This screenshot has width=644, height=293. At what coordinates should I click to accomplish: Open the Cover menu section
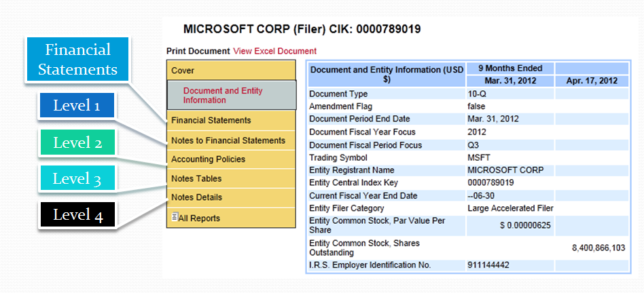(x=183, y=70)
